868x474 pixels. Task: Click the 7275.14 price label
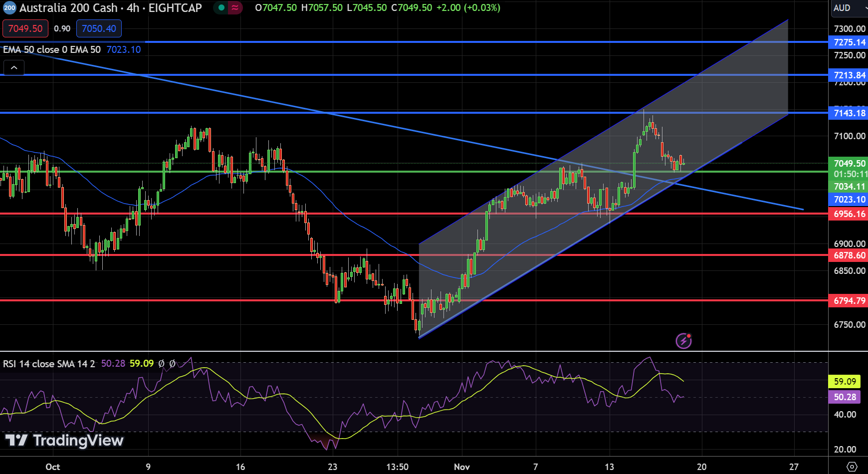click(849, 42)
